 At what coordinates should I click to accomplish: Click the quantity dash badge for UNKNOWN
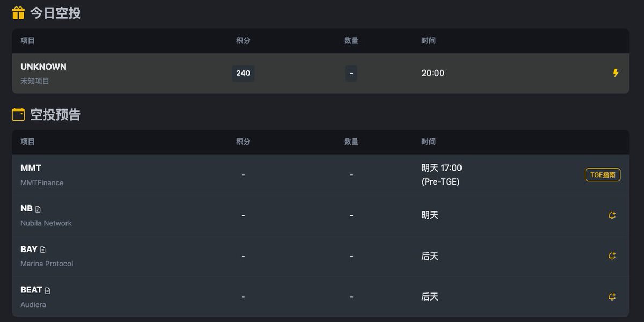351,73
